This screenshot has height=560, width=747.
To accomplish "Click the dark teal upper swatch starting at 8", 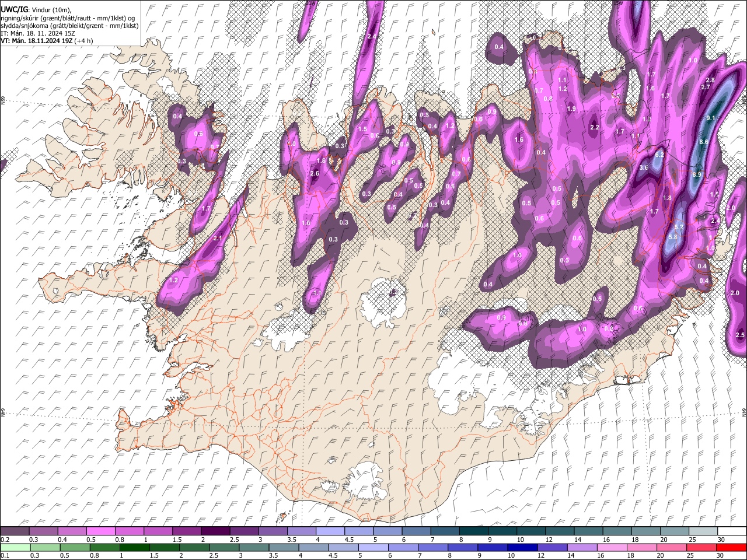I will [x=474, y=531].
